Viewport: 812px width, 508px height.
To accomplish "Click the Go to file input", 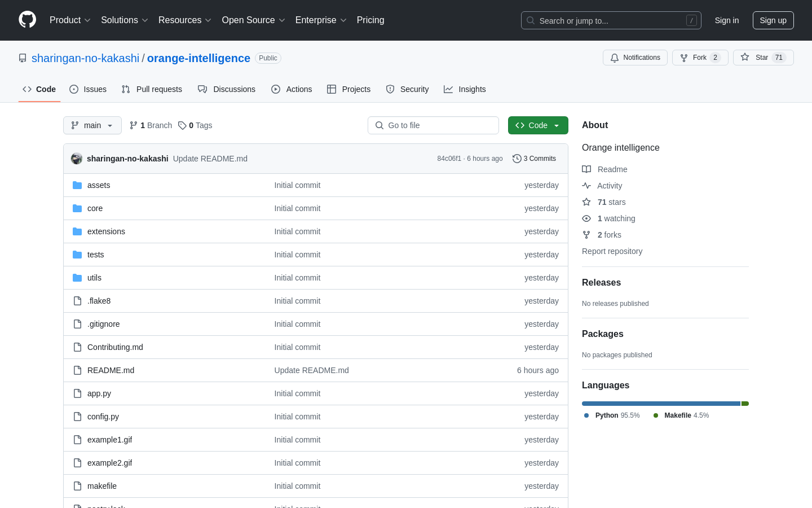I will (433, 125).
